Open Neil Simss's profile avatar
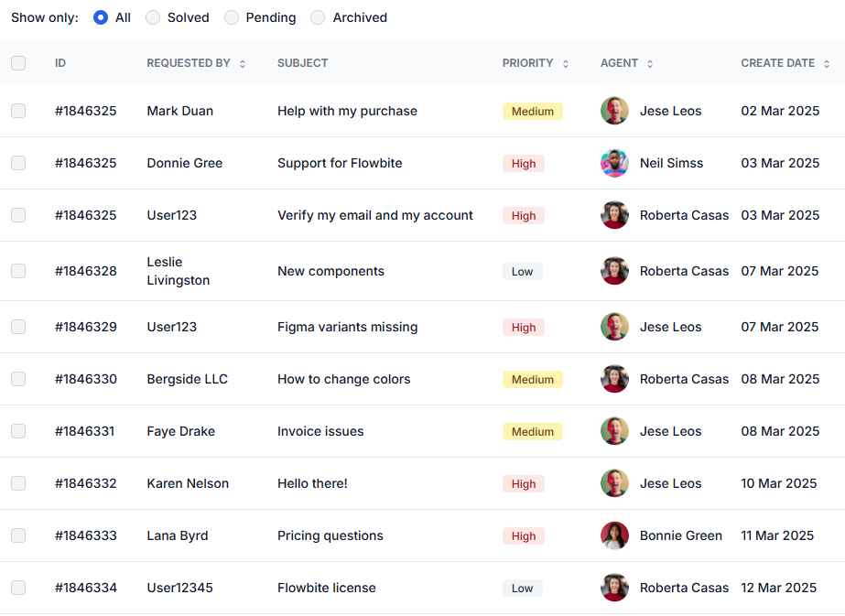 (x=614, y=163)
